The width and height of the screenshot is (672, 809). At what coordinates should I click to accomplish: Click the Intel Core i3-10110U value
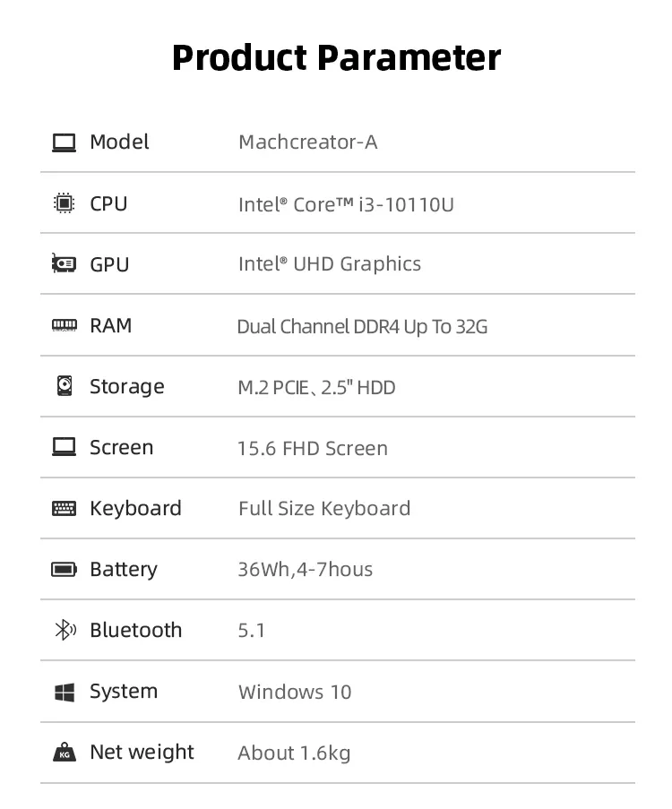pyautogui.click(x=346, y=204)
